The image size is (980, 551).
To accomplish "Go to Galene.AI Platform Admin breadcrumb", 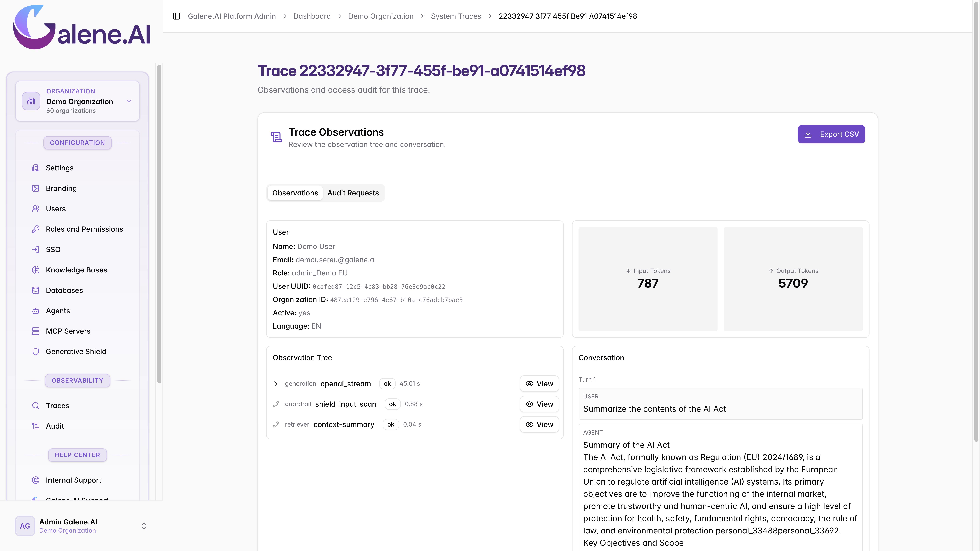I will [232, 16].
